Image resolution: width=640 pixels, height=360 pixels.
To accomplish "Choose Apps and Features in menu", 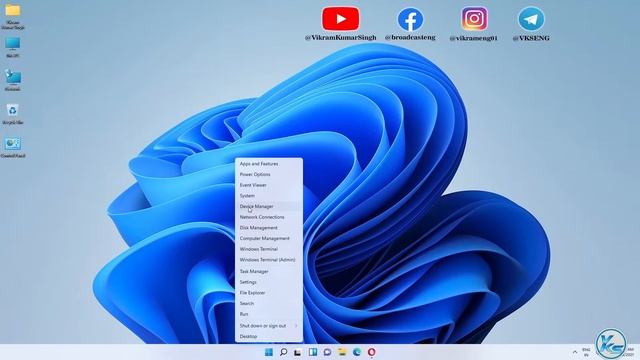I will pos(269,164).
